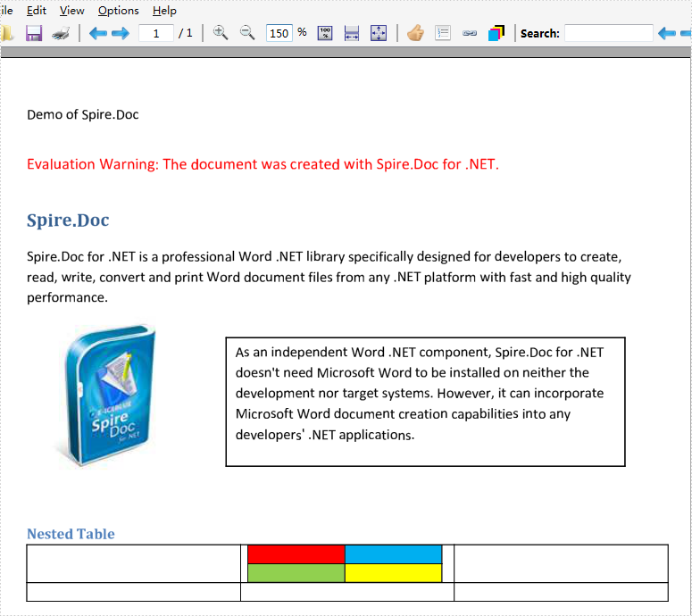Click the Fit Page icon
This screenshot has height=616, width=692.
[x=379, y=33]
